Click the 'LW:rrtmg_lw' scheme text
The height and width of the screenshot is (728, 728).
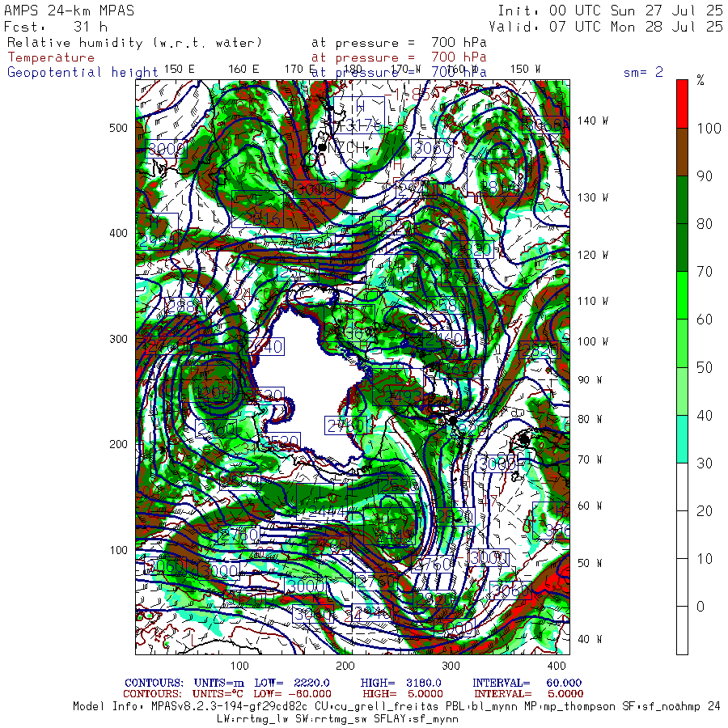[x=252, y=719]
